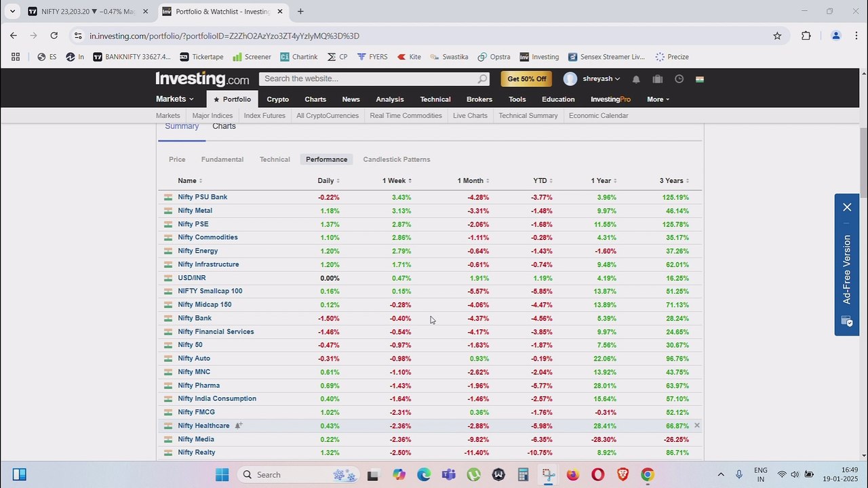The image size is (868, 488).
Task: Open the Opstra bookmark
Action: [x=494, y=57]
